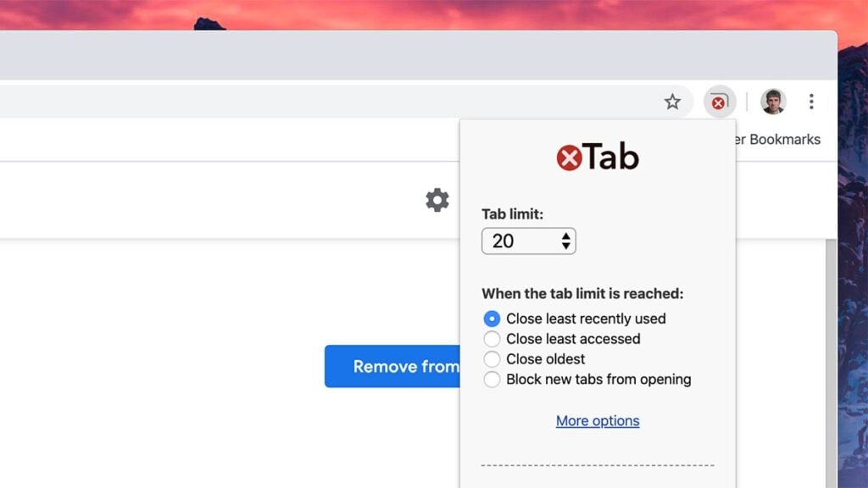Viewport: 868px width, 488px height.
Task: Select Close least recently used
Action: tap(492, 319)
